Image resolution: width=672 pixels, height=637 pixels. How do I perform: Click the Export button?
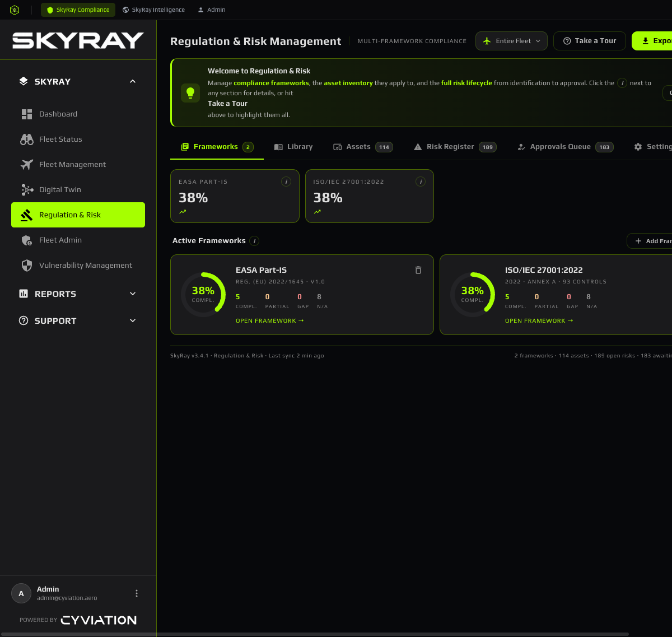click(653, 41)
